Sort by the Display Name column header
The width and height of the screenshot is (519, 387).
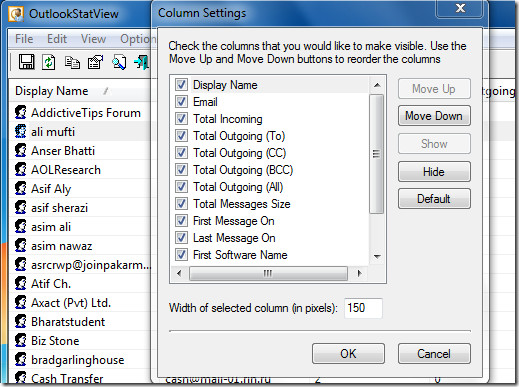click(x=79, y=91)
